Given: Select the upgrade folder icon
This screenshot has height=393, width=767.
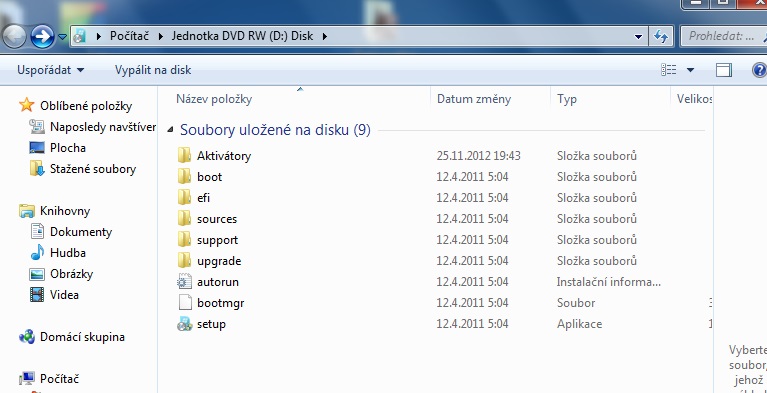Looking at the screenshot, I should coord(184,261).
